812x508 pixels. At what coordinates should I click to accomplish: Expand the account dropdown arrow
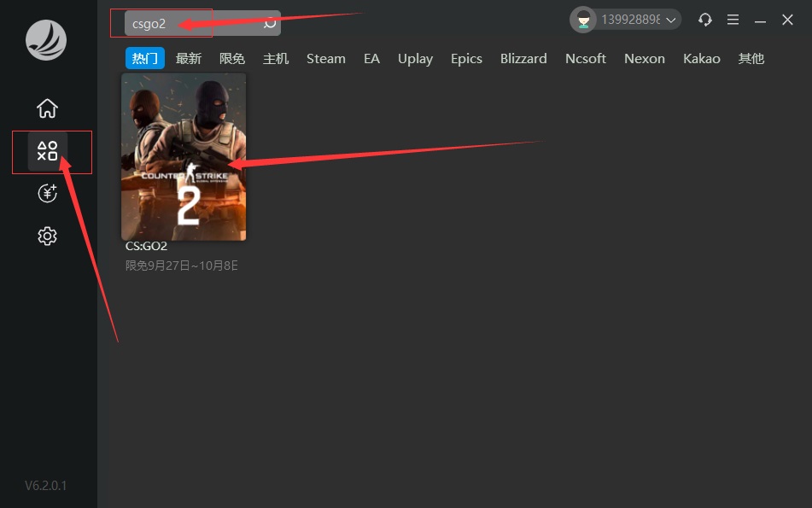tap(671, 20)
